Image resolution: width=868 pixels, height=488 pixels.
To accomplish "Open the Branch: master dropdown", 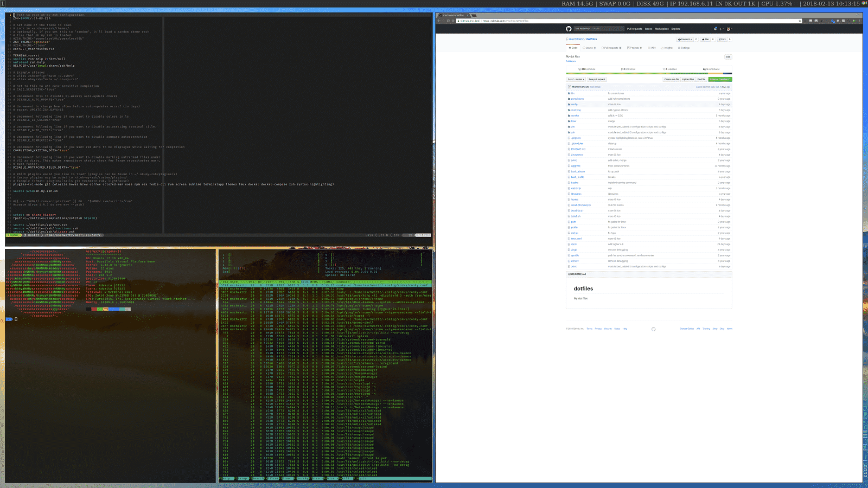I will [x=576, y=79].
